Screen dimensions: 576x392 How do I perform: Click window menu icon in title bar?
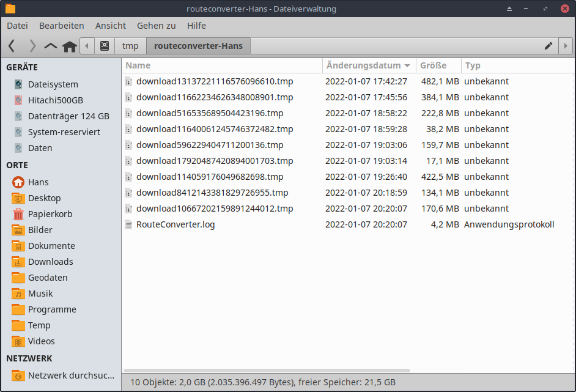(x=10, y=9)
